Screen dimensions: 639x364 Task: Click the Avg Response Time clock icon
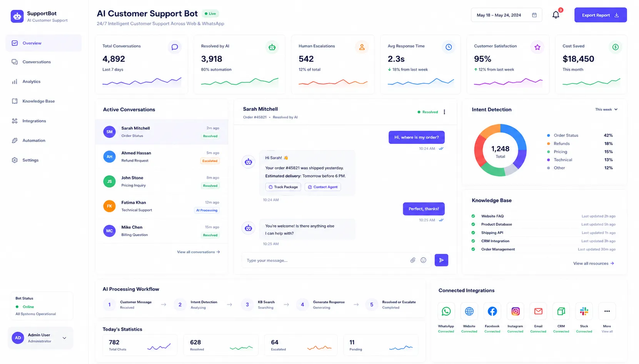click(x=449, y=47)
